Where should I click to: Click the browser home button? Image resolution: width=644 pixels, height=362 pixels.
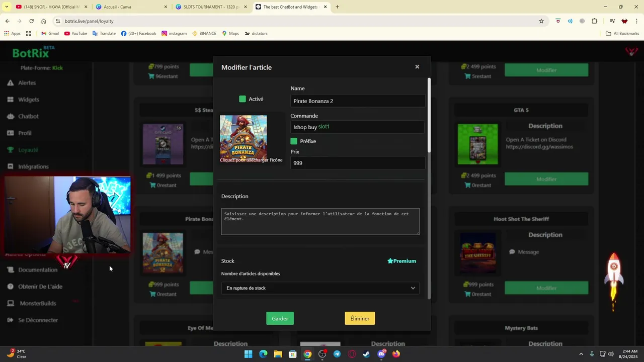point(44,21)
